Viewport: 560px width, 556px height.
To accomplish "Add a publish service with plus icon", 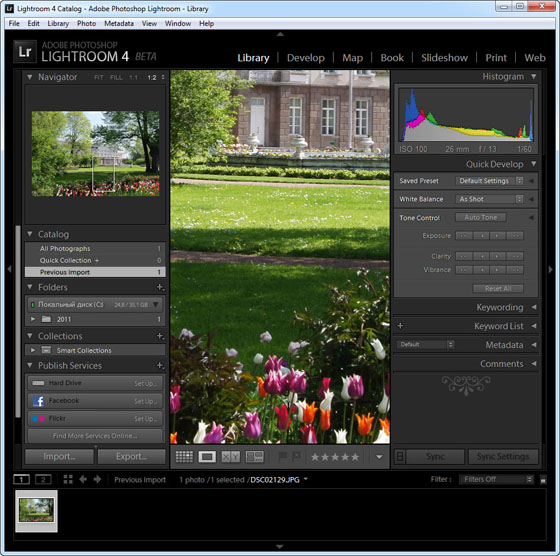I will tap(160, 365).
